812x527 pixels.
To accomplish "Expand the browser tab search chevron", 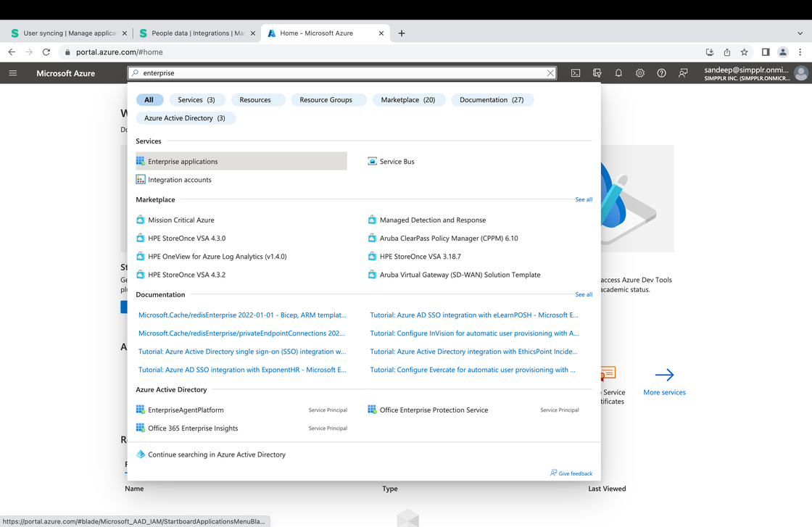I will pyautogui.click(x=800, y=33).
